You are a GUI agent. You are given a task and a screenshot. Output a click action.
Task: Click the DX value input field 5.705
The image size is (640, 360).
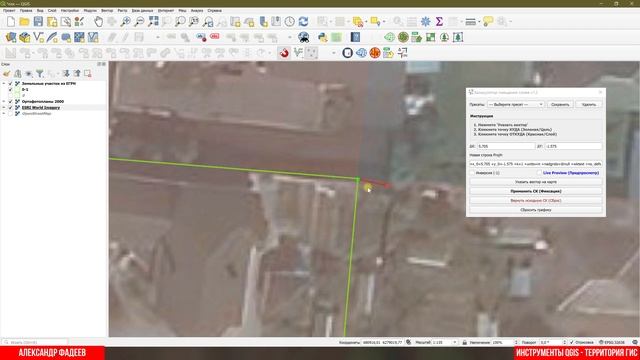click(506, 146)
